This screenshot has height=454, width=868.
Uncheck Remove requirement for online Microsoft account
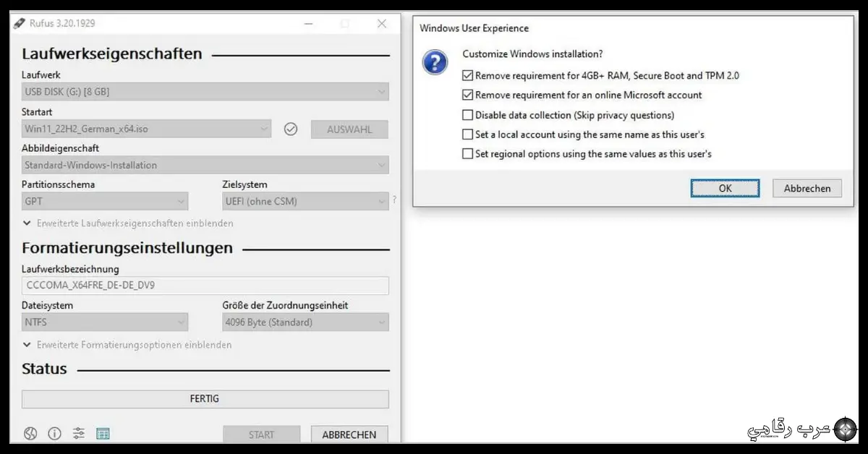[468, 95]
